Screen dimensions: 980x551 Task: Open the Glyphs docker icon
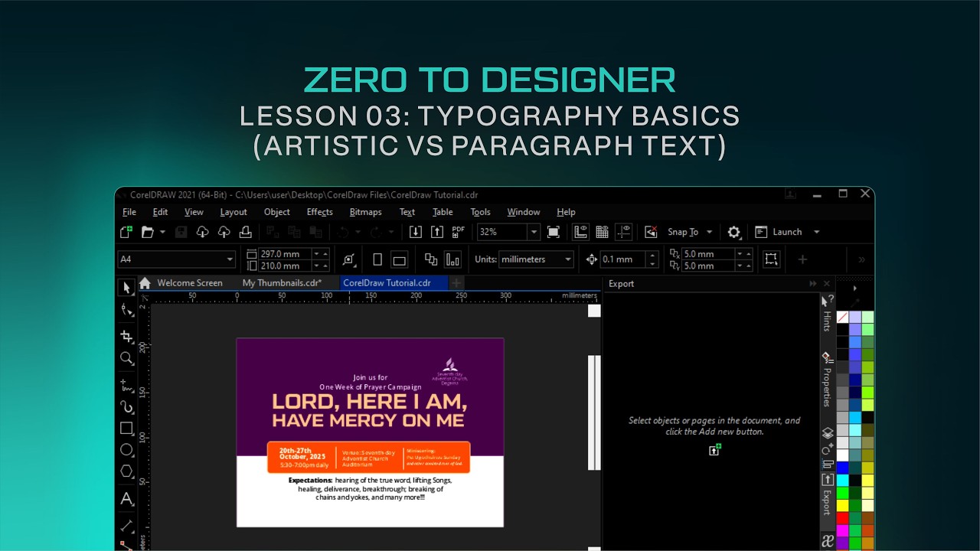point(828,541)
